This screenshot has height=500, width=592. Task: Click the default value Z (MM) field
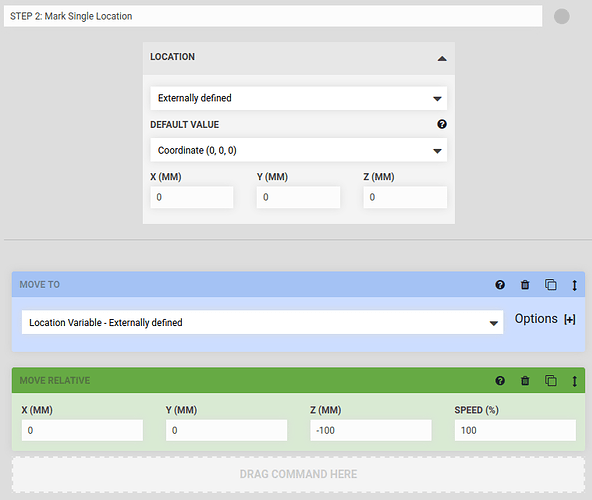tap(405, 197)
